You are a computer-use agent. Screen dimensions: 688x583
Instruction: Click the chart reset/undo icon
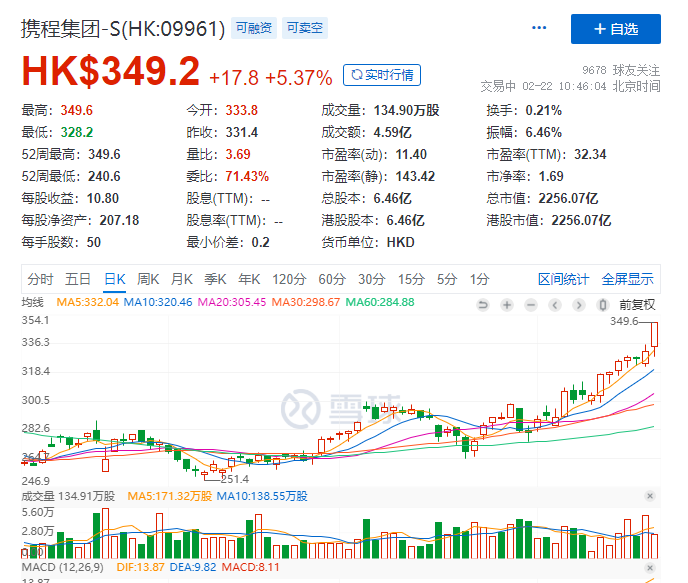pyautogui.click(x=483, y=304)
